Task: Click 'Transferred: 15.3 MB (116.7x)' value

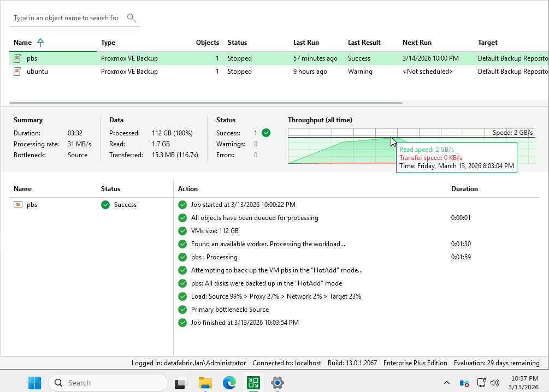Action: (175, 155)
